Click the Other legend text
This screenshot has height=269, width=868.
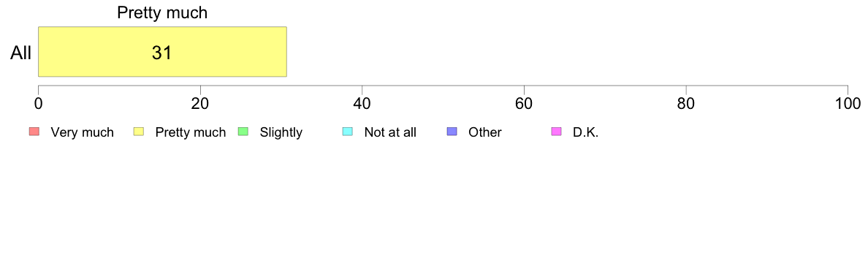coord(485,132)
